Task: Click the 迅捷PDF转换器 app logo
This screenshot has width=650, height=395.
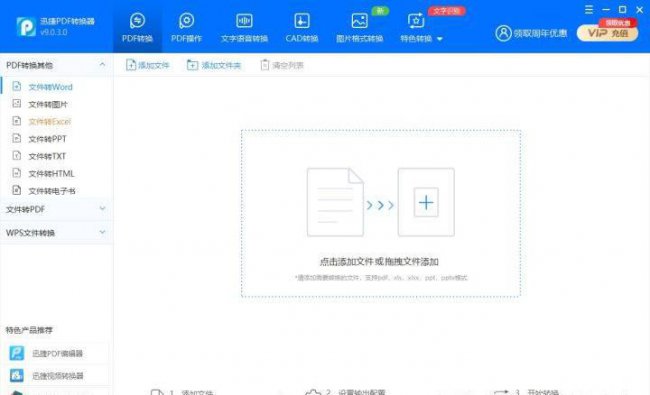Action: pos(26,27)
